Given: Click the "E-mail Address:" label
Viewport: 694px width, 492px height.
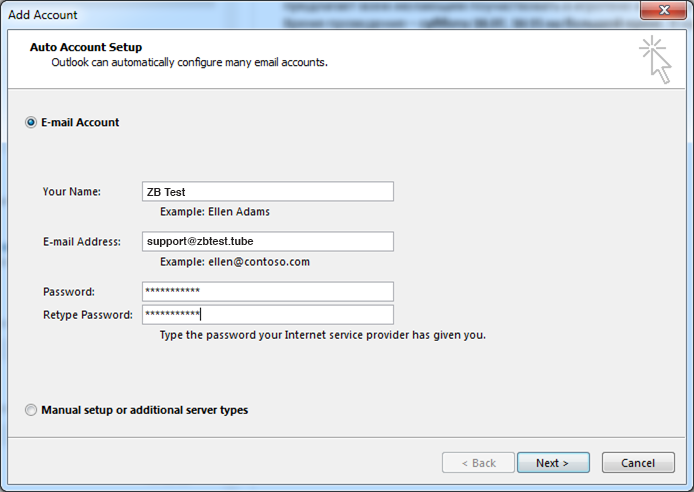Looking at the screenshot, I should click(81, 242).
